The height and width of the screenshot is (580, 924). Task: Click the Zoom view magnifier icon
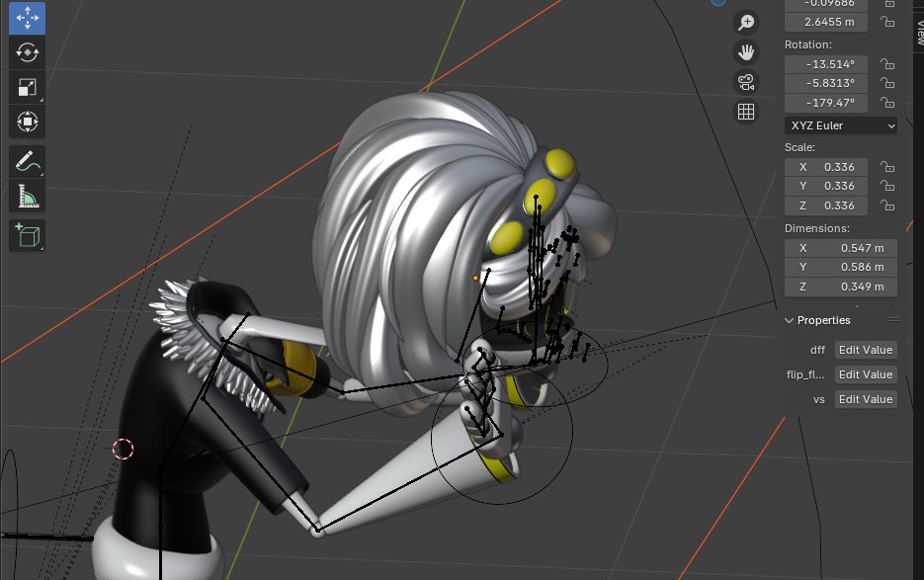click(746, 23)
